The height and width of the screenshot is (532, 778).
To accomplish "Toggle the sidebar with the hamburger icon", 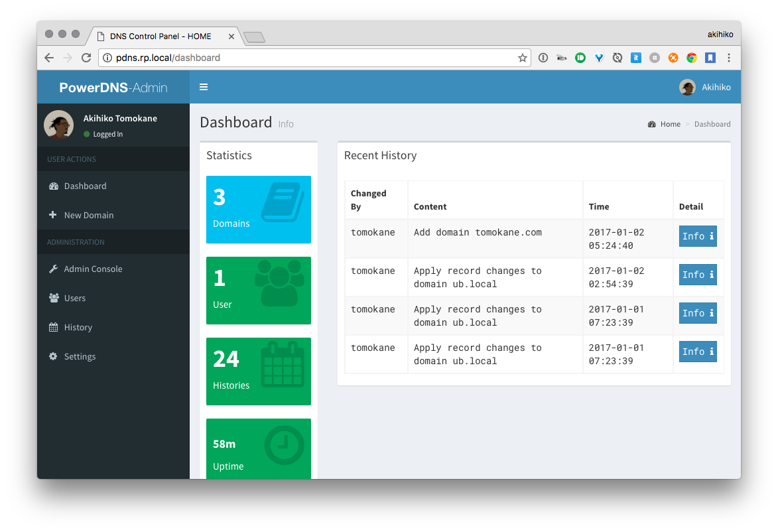I will click(x=204, y=86).
